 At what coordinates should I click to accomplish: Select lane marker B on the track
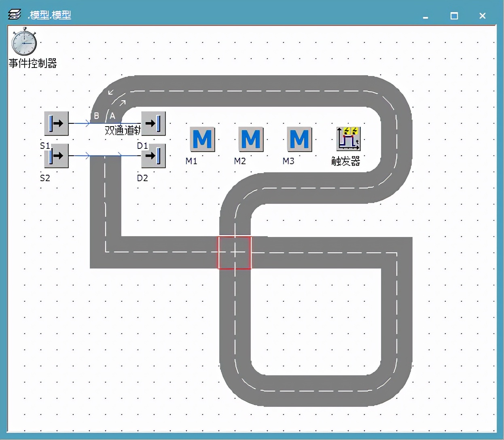coord(96,116)
